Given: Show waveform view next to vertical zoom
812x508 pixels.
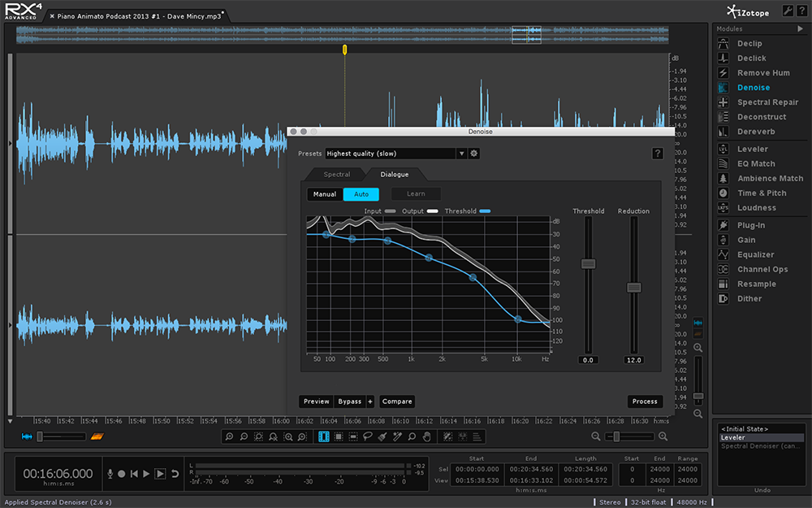Looking at the screenshot, I should pos(698,323).
